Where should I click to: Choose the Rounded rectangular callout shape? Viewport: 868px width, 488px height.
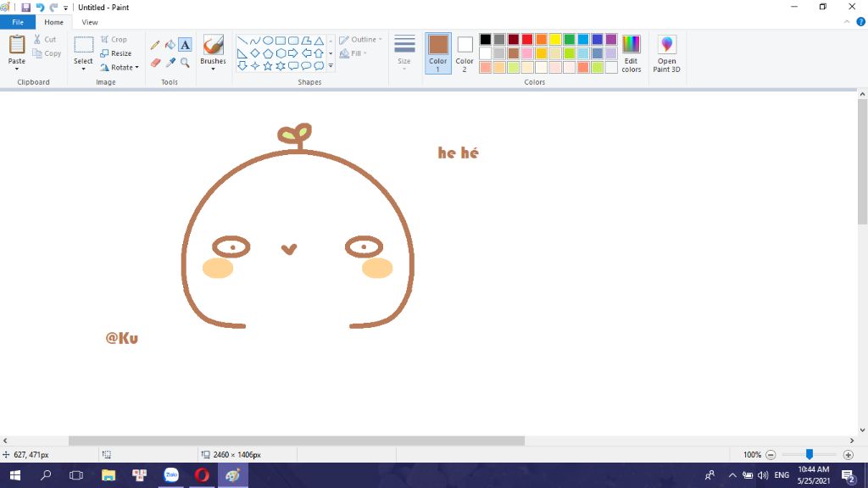click(292, 66)
